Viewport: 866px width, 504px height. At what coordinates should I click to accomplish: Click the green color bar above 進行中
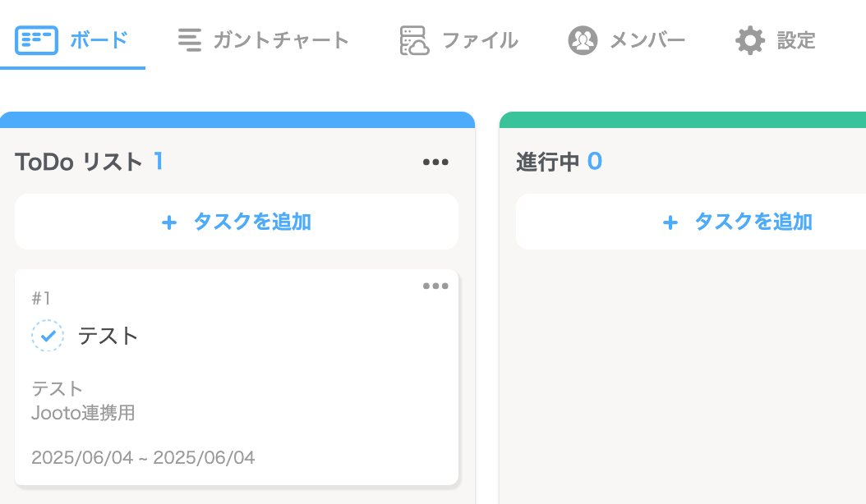[x=682, y=120]
